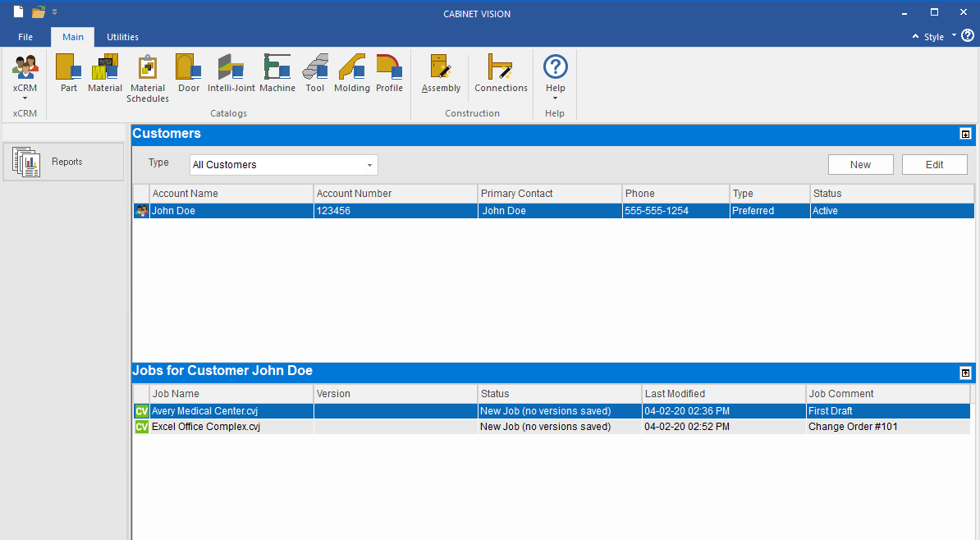Click the 04-02-20 02:52 PM timestamp
Screen dimensions: 980x540
click(x=724, y=427)
